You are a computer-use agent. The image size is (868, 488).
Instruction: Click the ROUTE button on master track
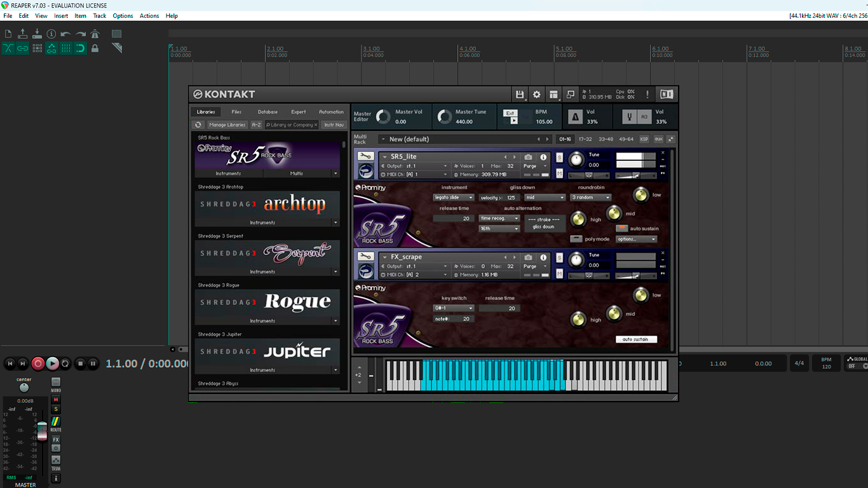tap(56, 422)
